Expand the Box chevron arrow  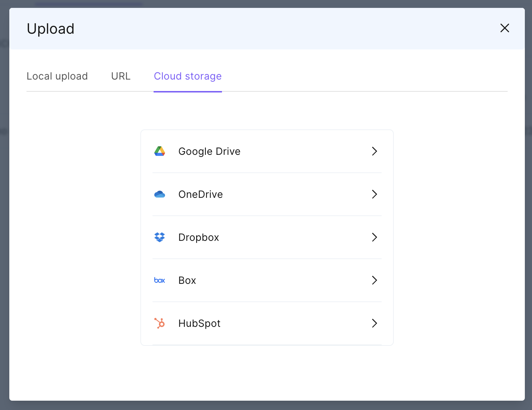(374, 280)
